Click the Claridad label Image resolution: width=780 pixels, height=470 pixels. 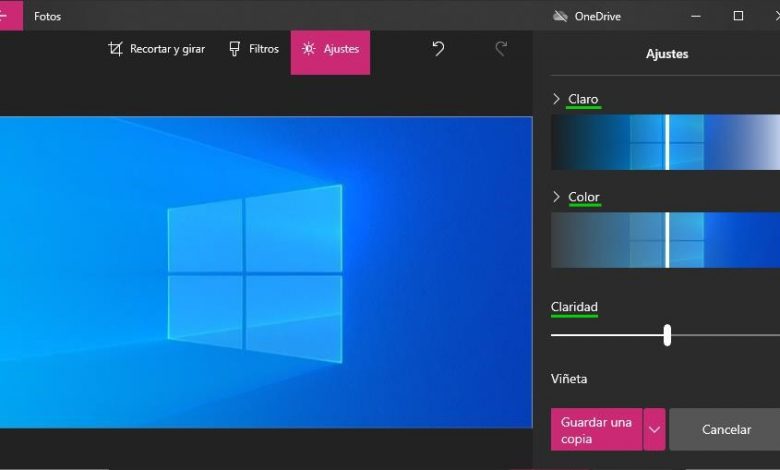(575, 307)
